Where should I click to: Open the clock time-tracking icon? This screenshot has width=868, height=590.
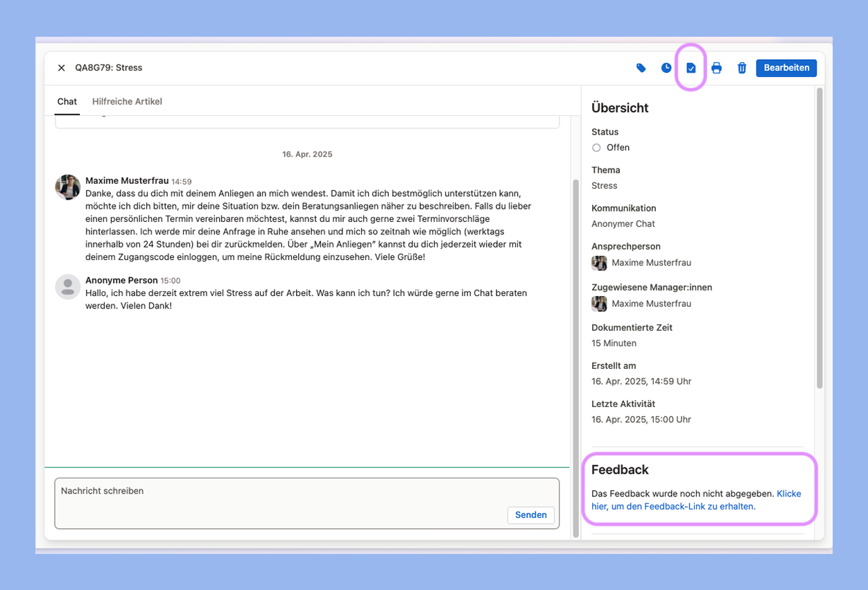tap(666, 68)
